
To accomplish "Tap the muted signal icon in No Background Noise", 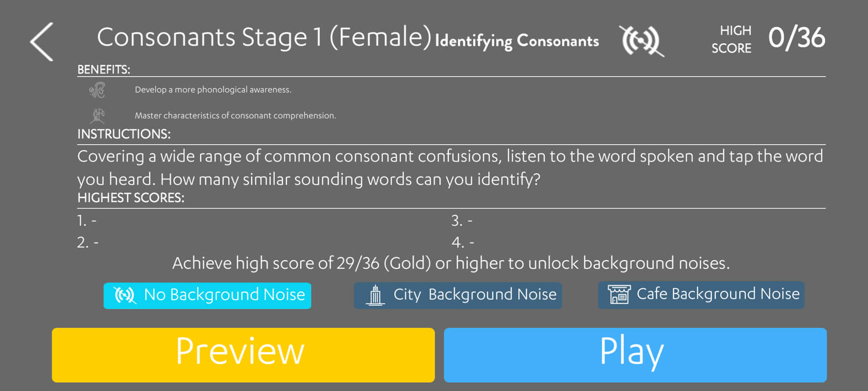I will 125,295.
